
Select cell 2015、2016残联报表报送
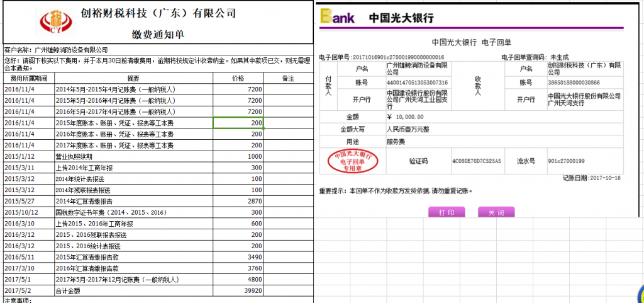(133, 235)
